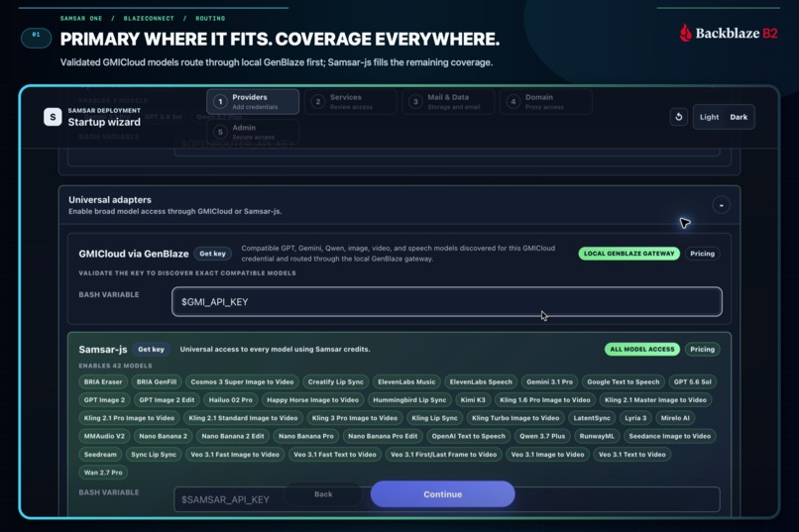Click the ElevenLabs Music chip

coord(406,381)
